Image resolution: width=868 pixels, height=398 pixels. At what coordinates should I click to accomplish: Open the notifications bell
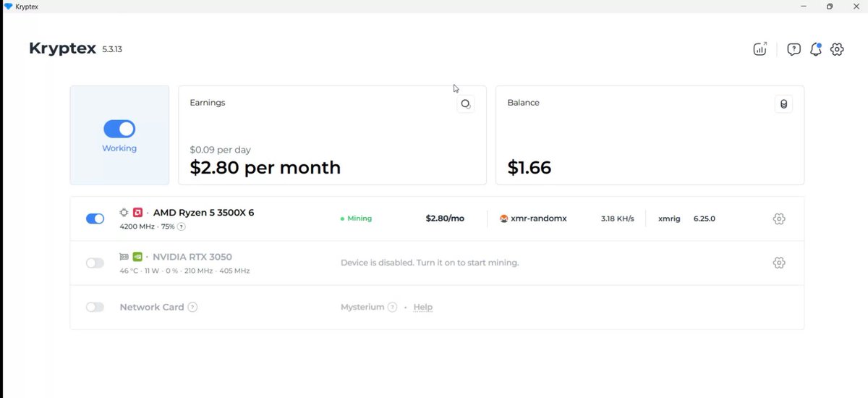tap(815, 49)
